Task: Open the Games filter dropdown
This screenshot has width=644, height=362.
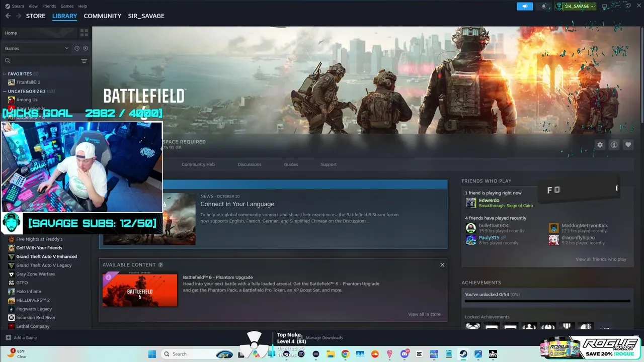Action: pyautogui.click(x=37, y=48)
